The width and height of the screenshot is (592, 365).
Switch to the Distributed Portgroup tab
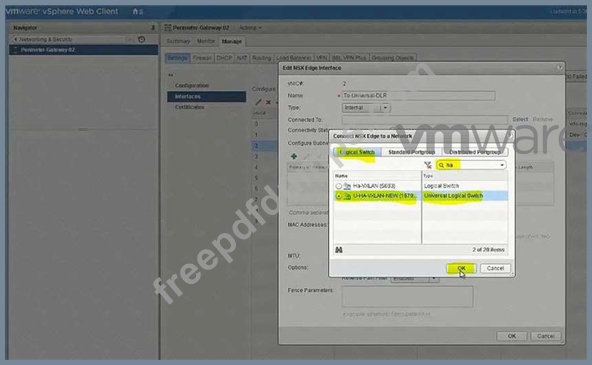point(475,152)
